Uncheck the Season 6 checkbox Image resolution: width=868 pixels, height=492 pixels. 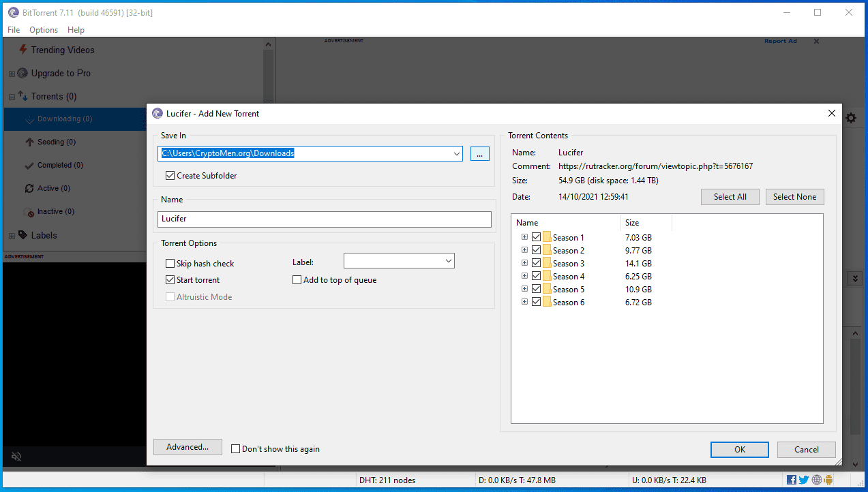(536, 302)
